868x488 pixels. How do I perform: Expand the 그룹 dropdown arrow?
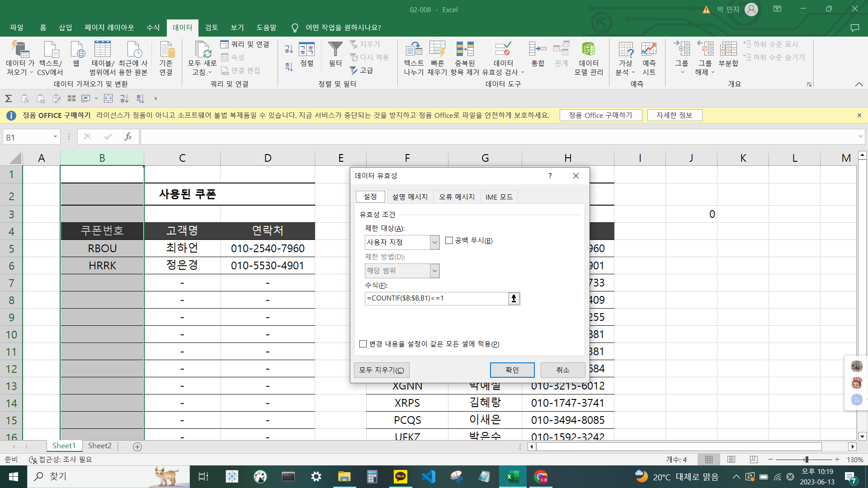point(682,72)
